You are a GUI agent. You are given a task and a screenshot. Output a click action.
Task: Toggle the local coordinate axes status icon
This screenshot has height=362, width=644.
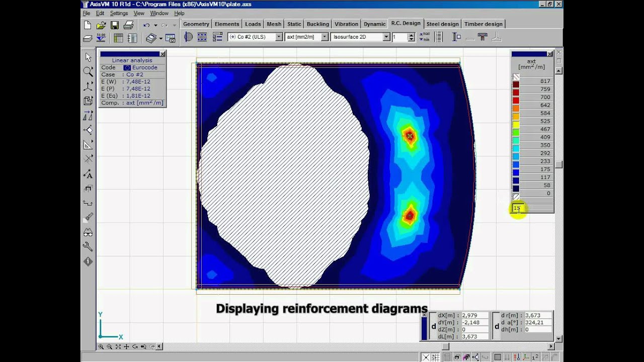point(525,357)
